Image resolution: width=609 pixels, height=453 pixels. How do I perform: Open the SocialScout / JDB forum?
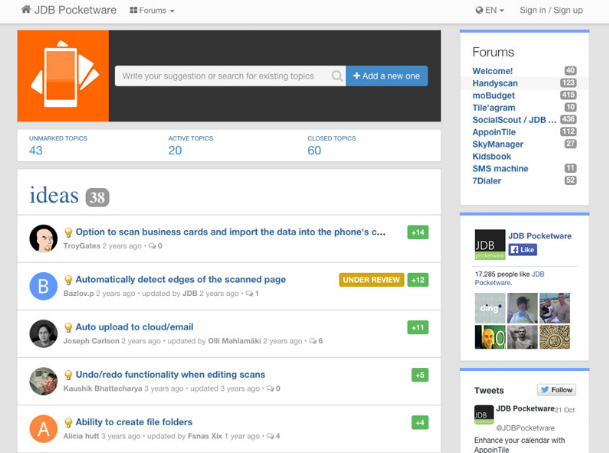point(514,120)
